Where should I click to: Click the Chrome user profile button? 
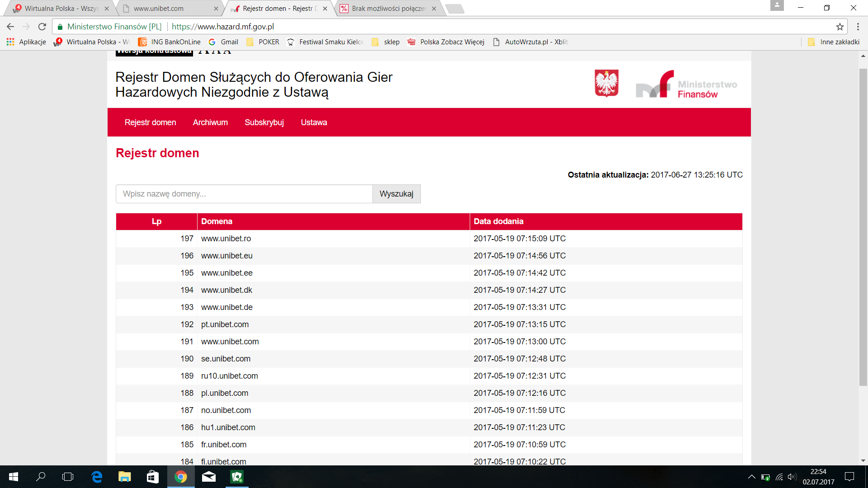[777, 5]
